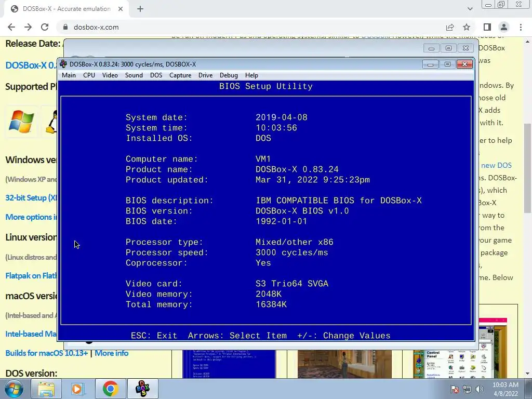
Task: Open the More info link
Action: [111, 353]
